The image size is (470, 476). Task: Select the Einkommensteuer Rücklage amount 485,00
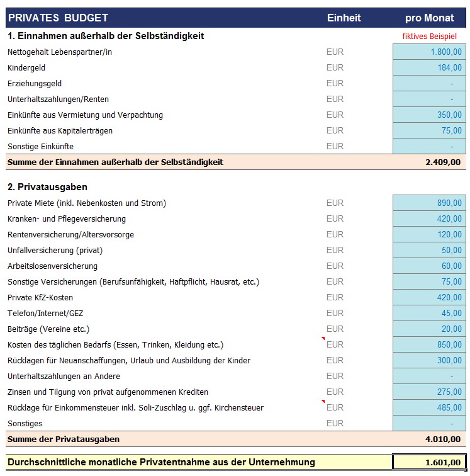click(x=429, y=407)
